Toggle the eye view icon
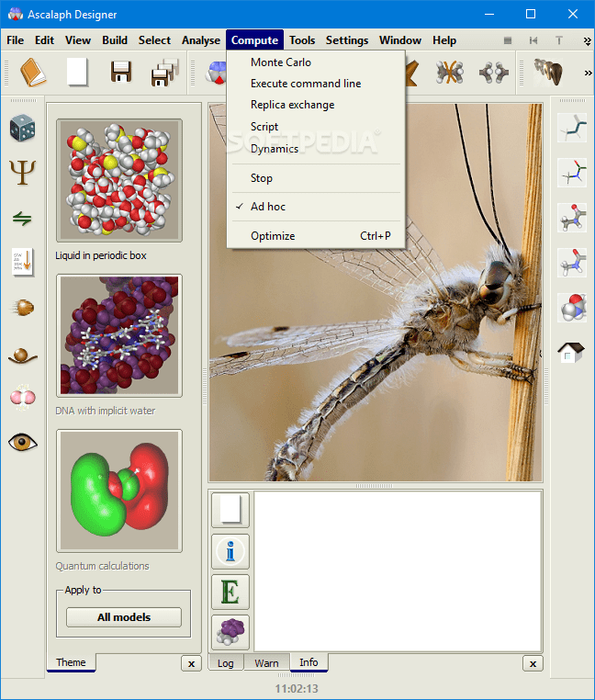The width and height of the screenshot is (595, 700). click(22, 443)
